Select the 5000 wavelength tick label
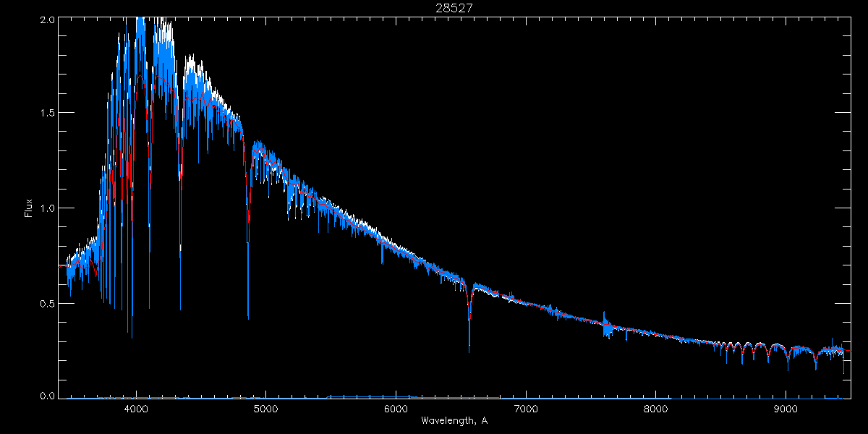This screenshot has width=868, height=434. tap(265, 408)
